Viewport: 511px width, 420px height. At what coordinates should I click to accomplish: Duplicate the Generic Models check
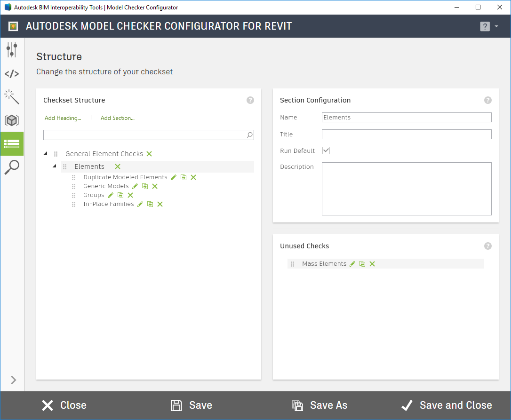pos(145,186)
